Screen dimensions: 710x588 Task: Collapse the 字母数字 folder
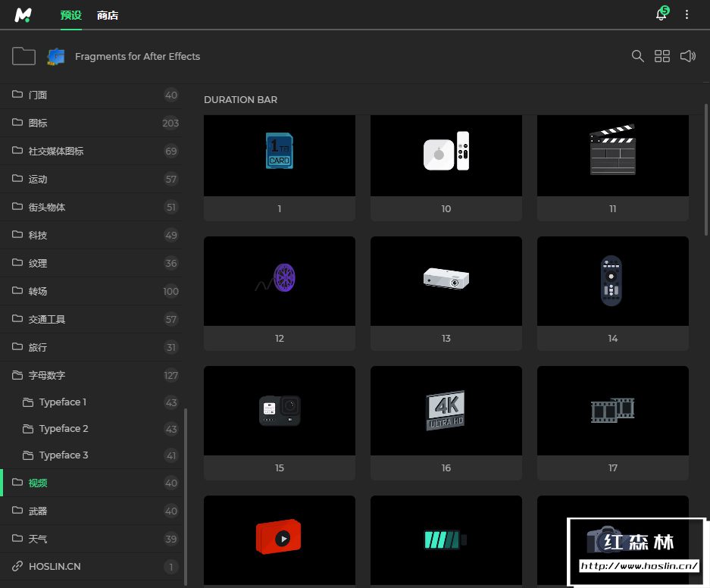pyautogui.click(x=47, y=375)
